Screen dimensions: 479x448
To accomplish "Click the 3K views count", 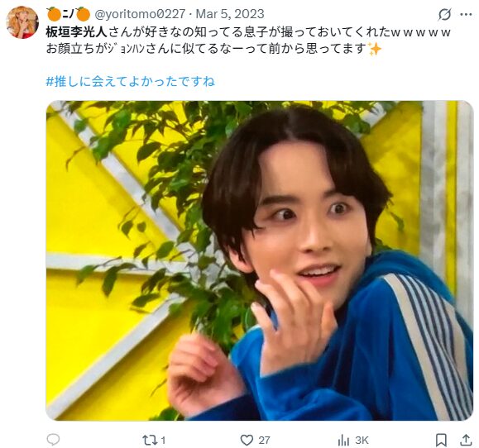I will (362, 440).
